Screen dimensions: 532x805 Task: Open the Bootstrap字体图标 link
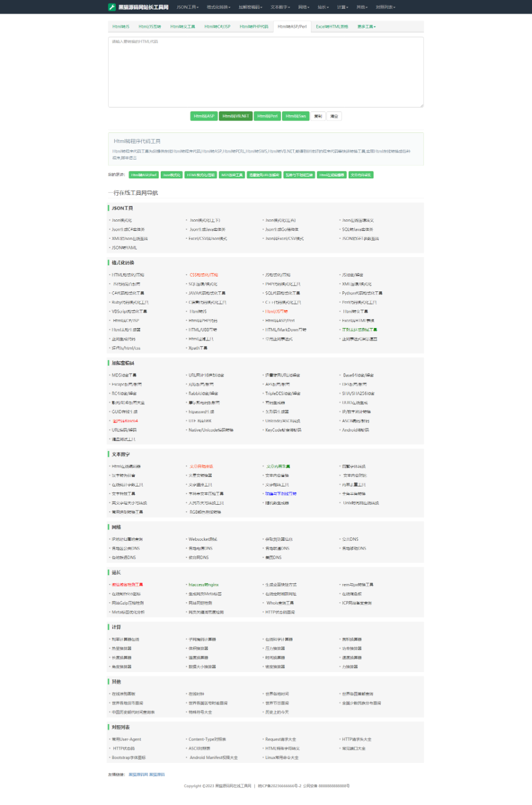pos(129,758)
